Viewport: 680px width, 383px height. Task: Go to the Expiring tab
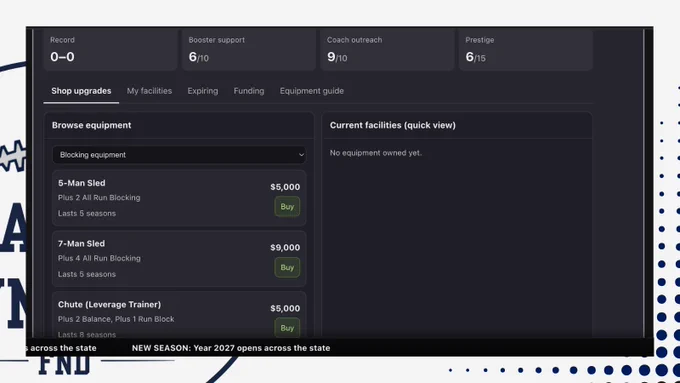coord(203,91)
